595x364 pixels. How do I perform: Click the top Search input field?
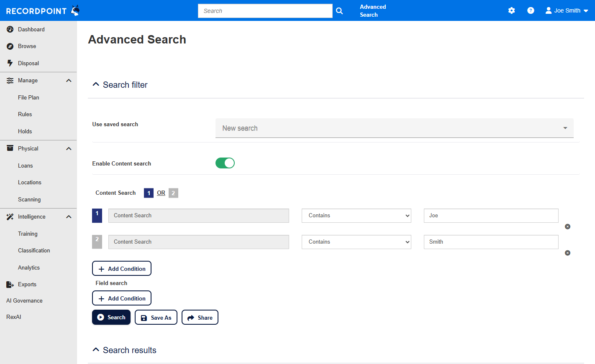tap(265, 11)
